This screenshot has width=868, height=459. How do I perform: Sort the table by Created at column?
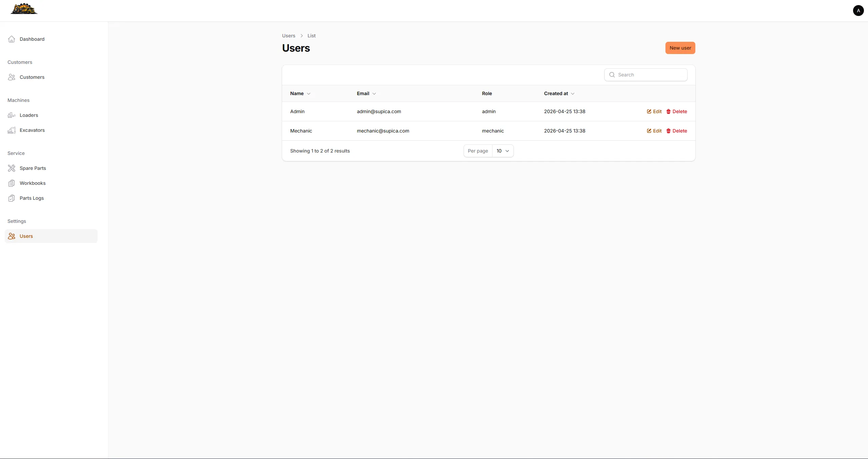[x=559, y=93]
